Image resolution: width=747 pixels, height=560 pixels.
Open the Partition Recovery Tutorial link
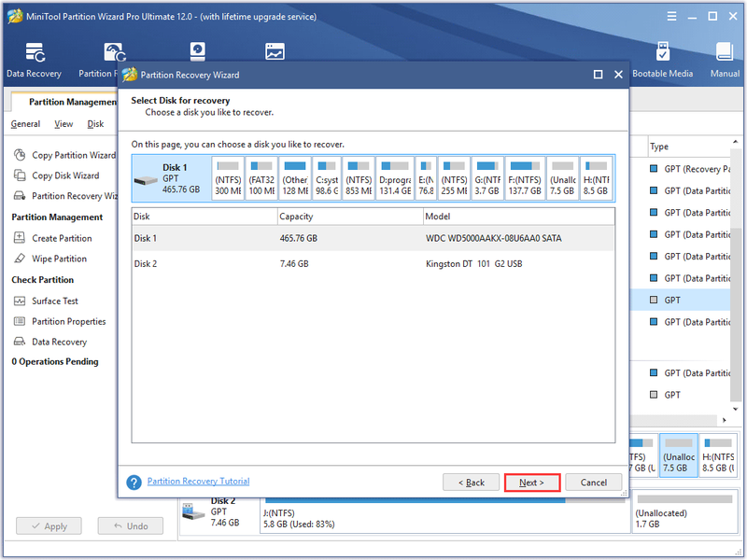click(198, 481)
